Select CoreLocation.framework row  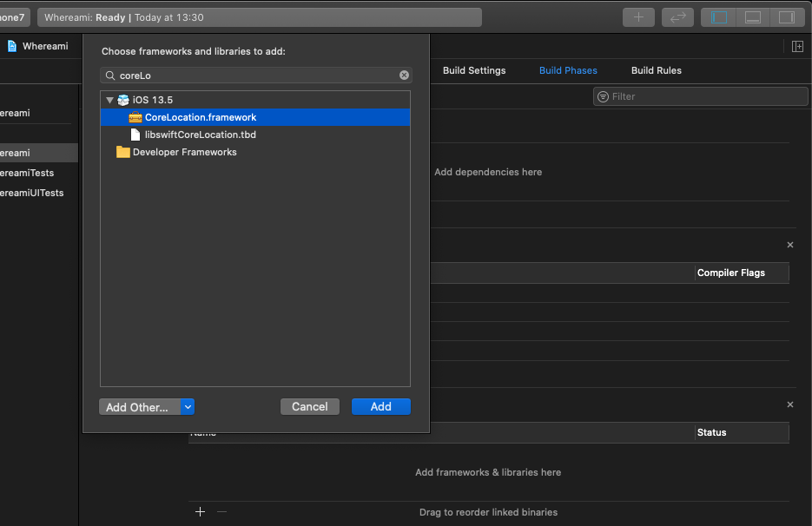coord(255,117)
